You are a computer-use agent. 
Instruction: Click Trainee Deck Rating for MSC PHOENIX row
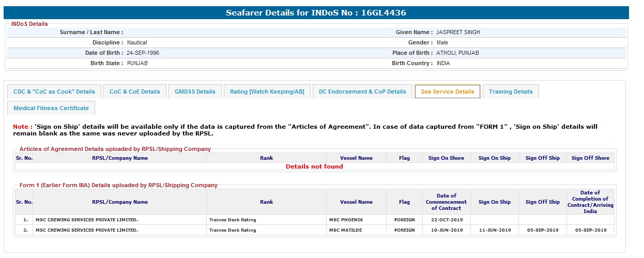point(233,220)
